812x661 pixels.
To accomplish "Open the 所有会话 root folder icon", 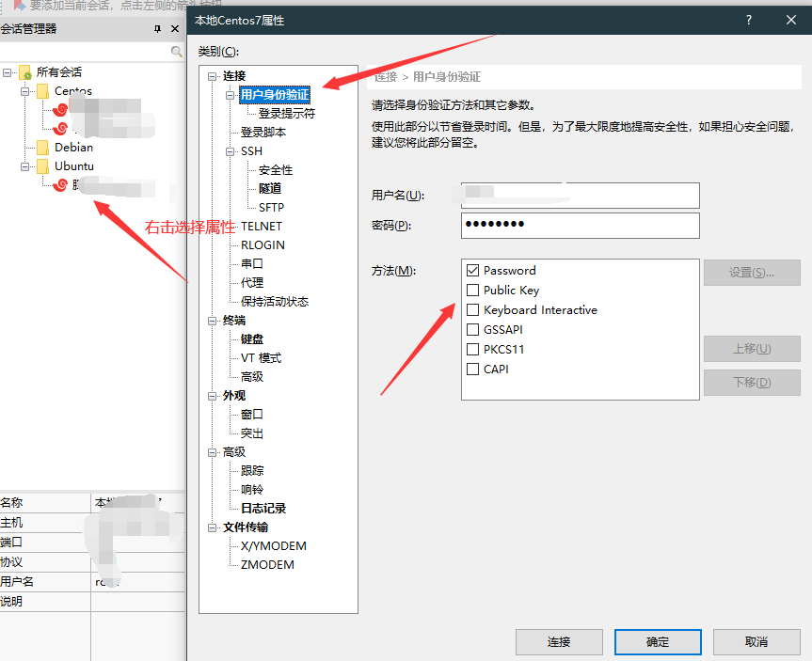I will 24,72.
